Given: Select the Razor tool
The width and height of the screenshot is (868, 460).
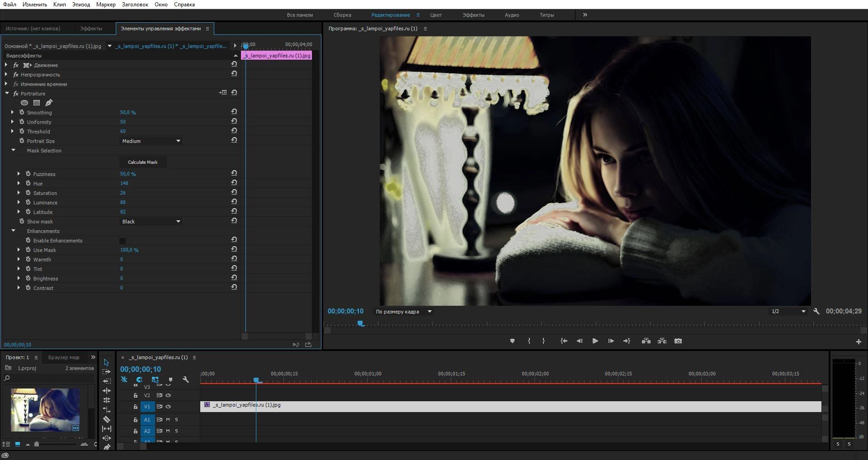Looking at the screenshot, I should (x=107, y=419).
